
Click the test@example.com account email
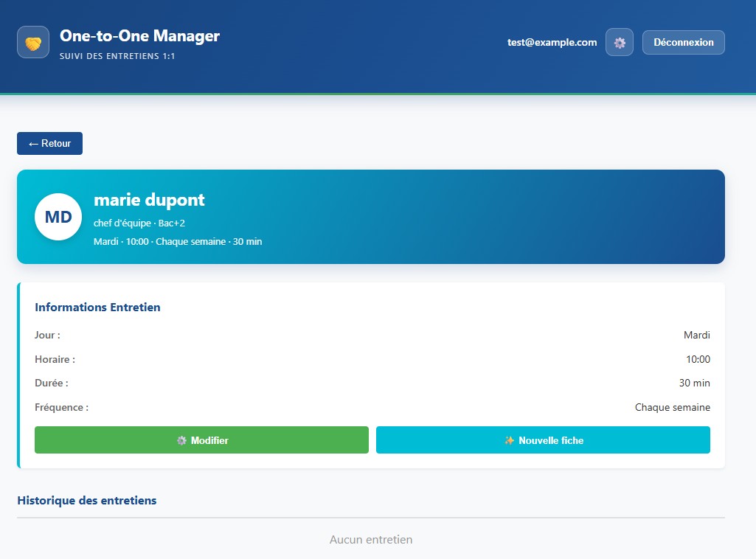(552, 43)
